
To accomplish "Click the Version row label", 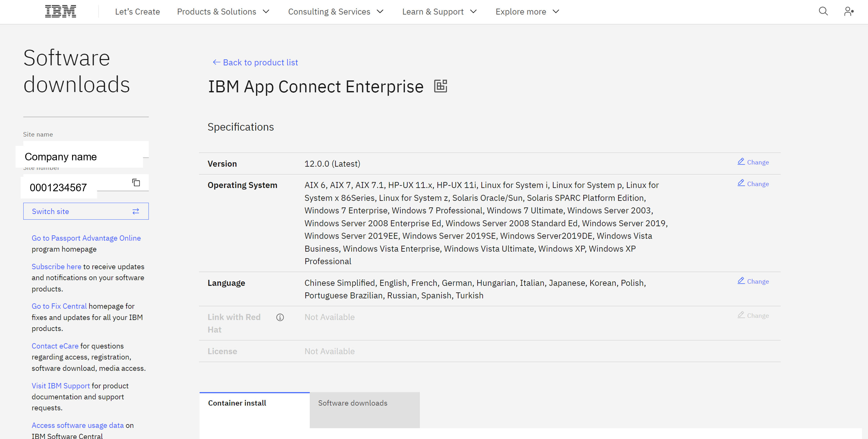I will coord(222,163).
